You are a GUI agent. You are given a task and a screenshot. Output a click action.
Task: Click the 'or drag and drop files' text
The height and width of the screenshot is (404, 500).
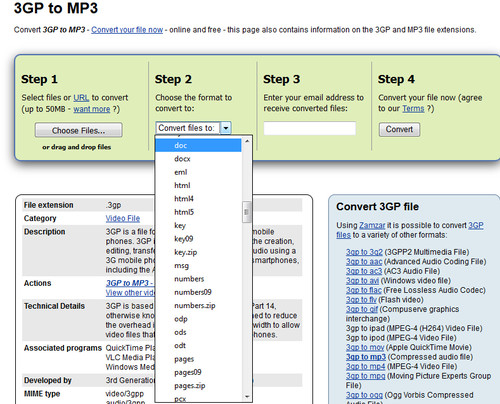point(77,147)
